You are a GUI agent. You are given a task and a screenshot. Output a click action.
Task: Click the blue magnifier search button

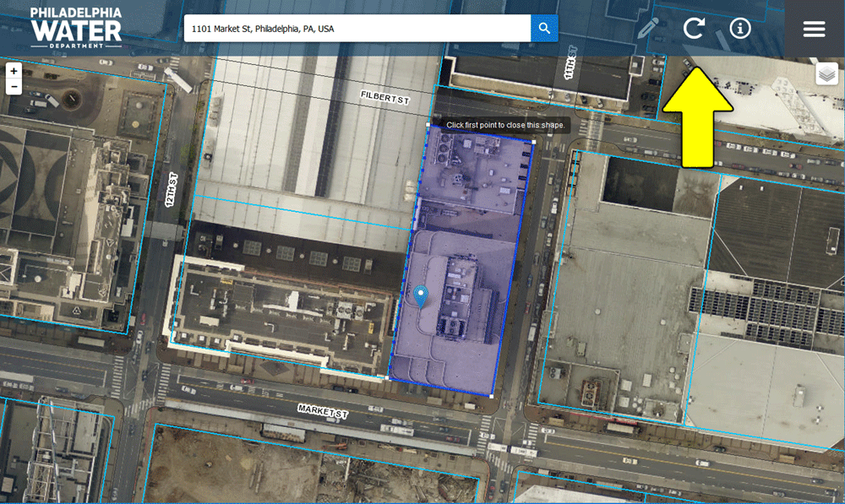tap(544, 29)
